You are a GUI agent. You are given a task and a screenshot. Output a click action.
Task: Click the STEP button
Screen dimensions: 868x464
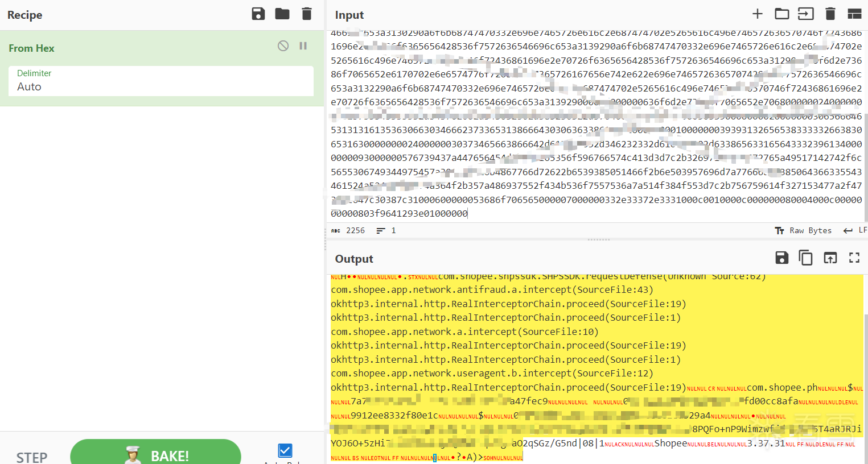[x=32, y=457]
